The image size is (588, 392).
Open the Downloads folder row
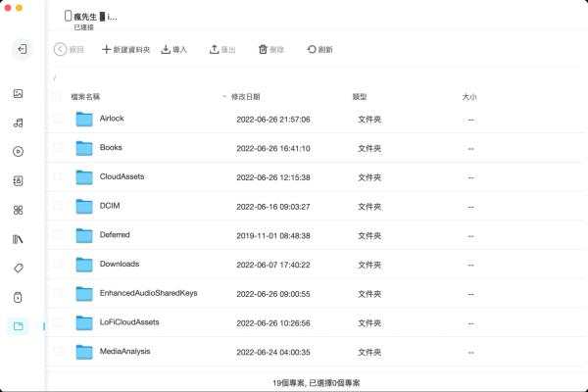point(120,264)
